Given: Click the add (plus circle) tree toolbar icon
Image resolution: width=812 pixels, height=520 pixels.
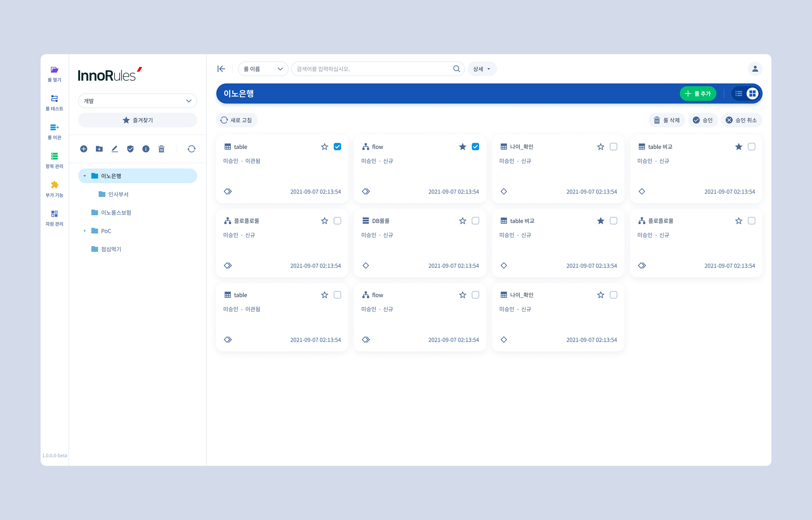Looking at the screenshot, I should pyautogui.click(x=84, y=149).
